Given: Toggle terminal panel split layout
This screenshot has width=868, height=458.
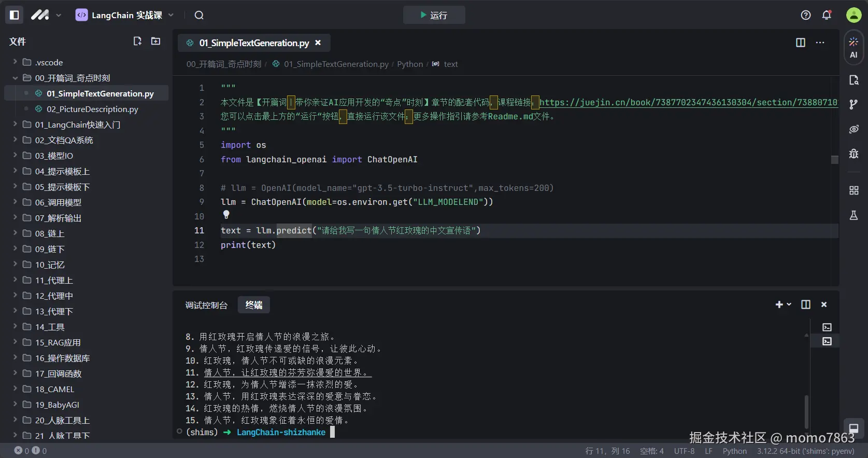Looking at the screenshot, I should pyautogui.click(x=805, y=304).
